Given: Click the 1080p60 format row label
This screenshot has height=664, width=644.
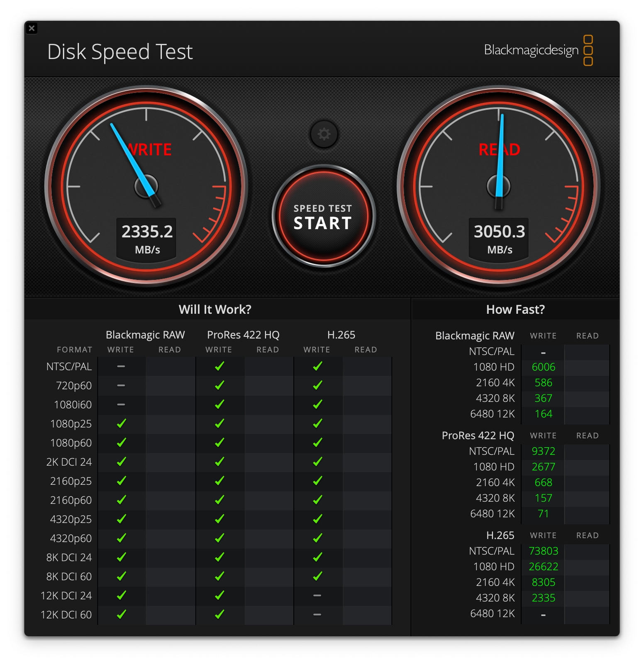Looking at the screenshot, I should [x=71, y=443].
